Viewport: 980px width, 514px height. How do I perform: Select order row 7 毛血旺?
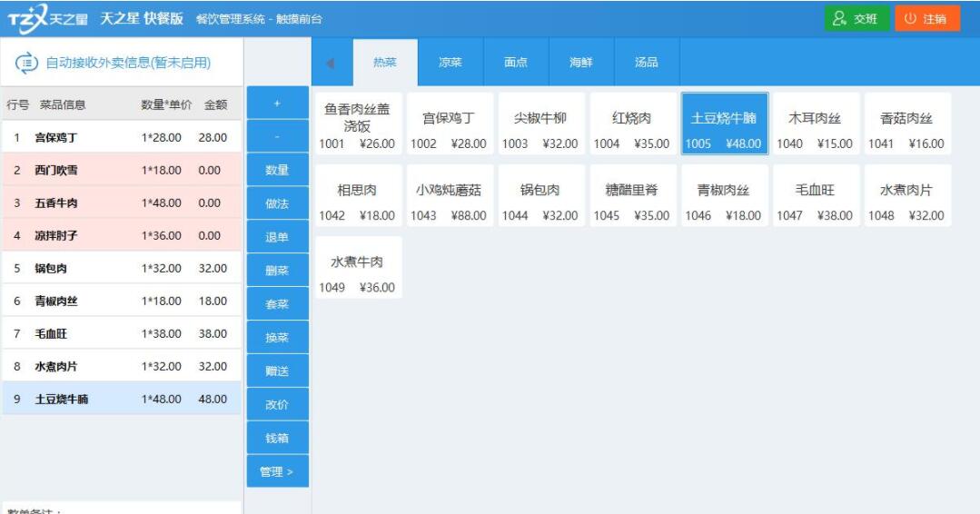pyautogui.click(x=121, y=333)
